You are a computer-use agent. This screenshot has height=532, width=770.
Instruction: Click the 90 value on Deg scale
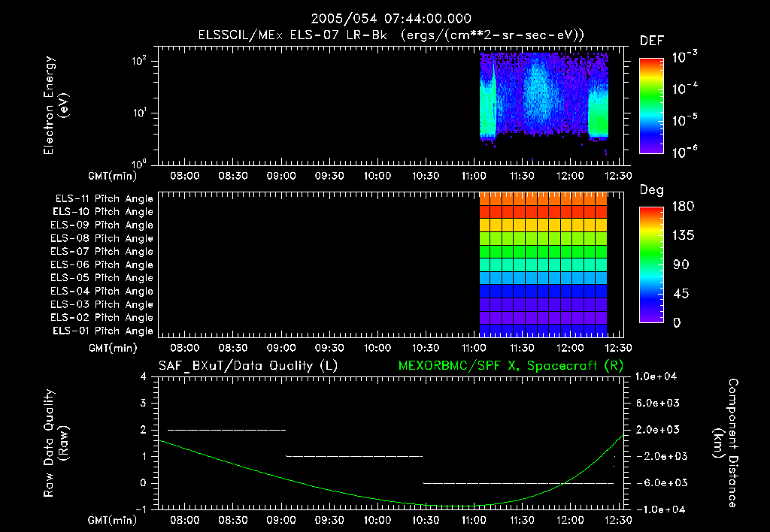pos(681,265)
